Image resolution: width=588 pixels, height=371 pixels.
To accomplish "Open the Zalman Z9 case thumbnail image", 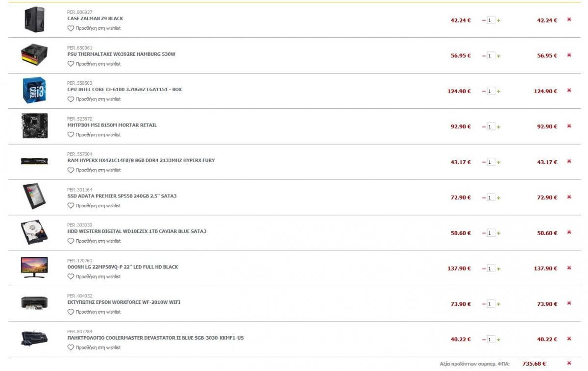I will pos(34,20).
